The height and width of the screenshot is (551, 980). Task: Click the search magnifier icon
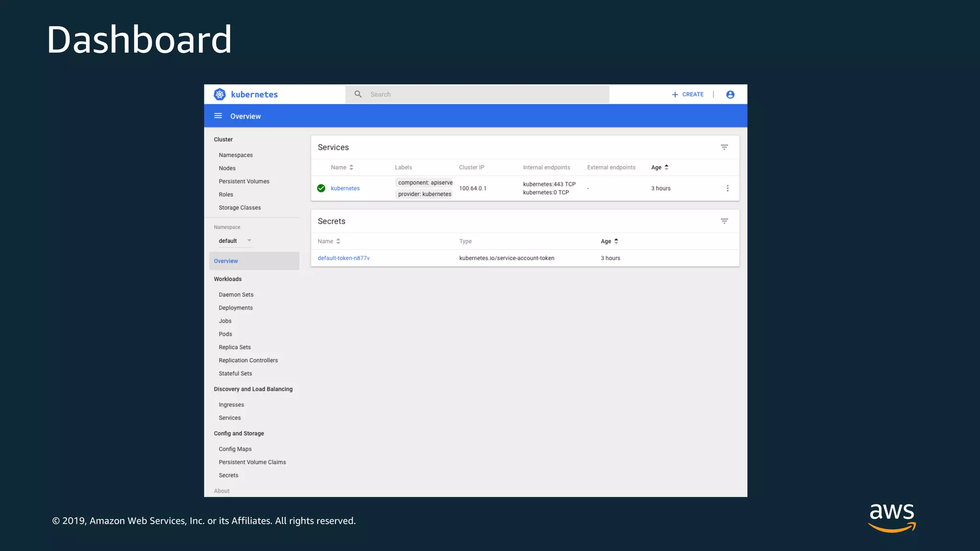point(358,94)
